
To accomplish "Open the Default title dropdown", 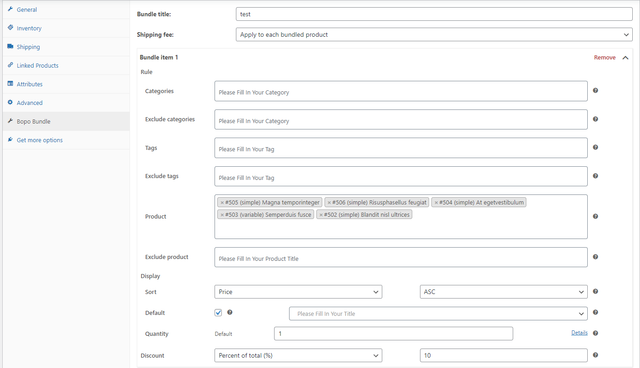I will pyautogui.click(x=438, y=314).
